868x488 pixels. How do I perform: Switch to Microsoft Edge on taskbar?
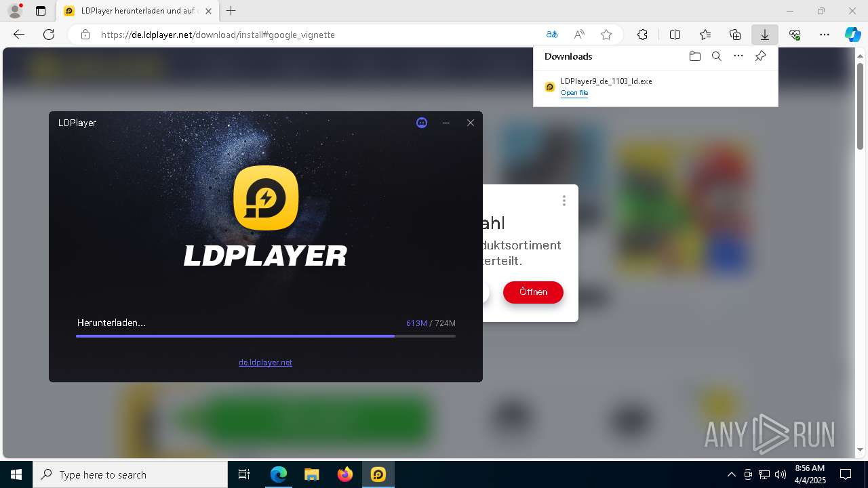[x=279, y=474]
